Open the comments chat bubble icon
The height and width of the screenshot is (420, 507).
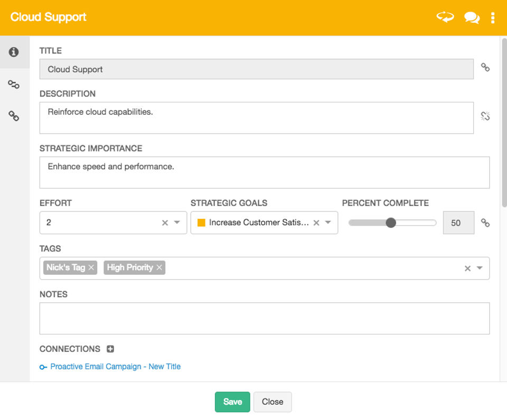coord(472,18)
